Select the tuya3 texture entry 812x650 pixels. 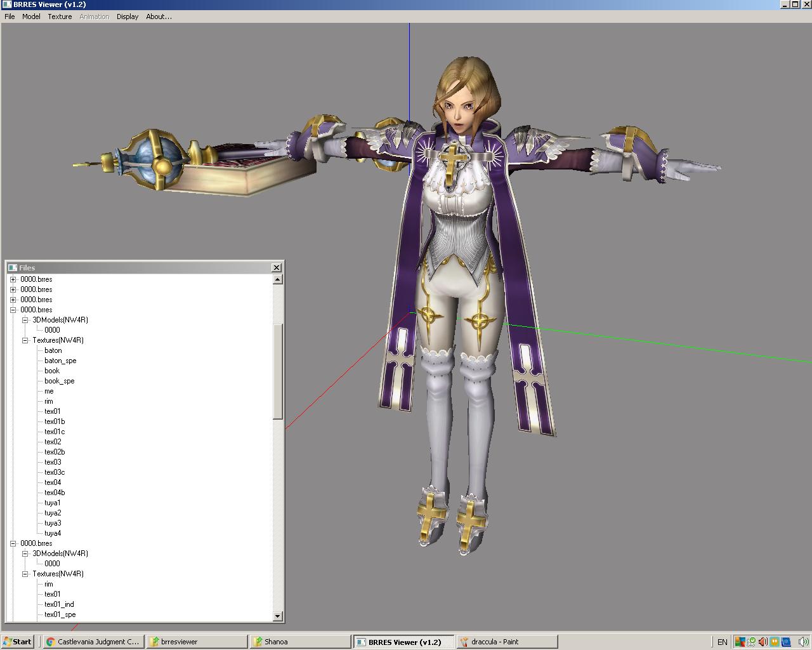pyautogui.click(x=53, y=522)
